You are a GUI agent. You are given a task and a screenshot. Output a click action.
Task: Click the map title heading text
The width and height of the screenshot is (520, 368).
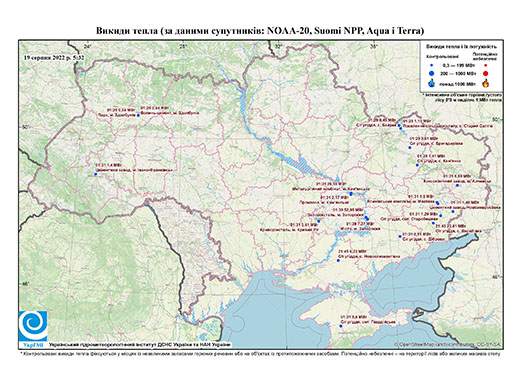[x=260, y=31]
